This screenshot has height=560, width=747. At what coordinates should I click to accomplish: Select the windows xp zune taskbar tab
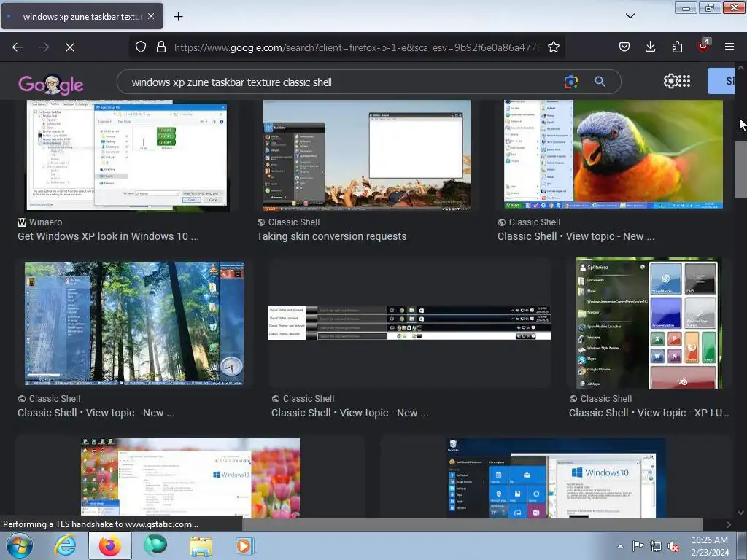pyautogui.click(x=82, y=17)
